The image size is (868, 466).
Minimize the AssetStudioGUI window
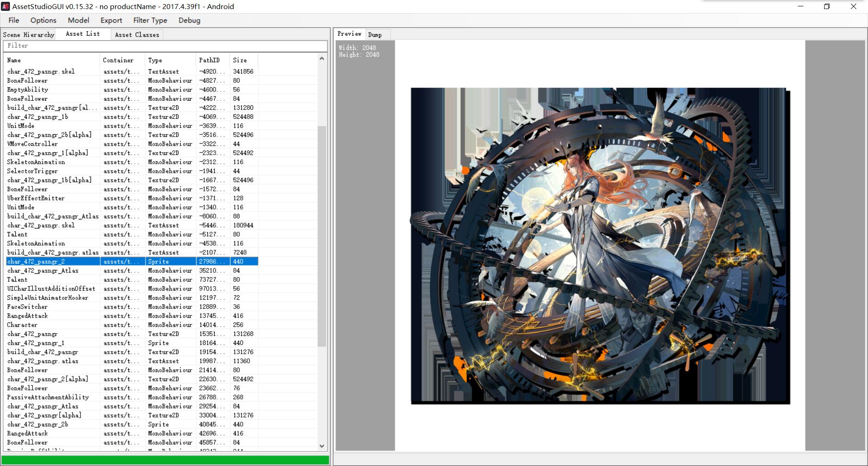(801, 6)
